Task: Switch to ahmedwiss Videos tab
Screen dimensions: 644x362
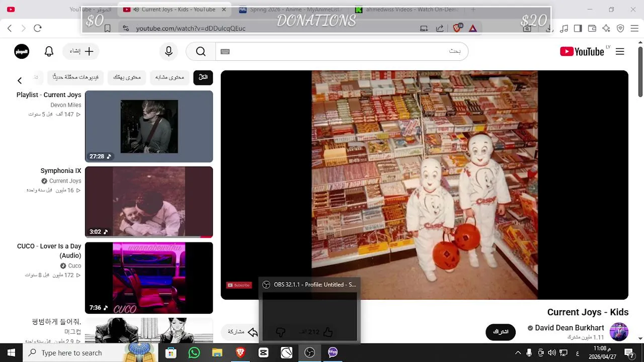Action: [x=407, y=10]
